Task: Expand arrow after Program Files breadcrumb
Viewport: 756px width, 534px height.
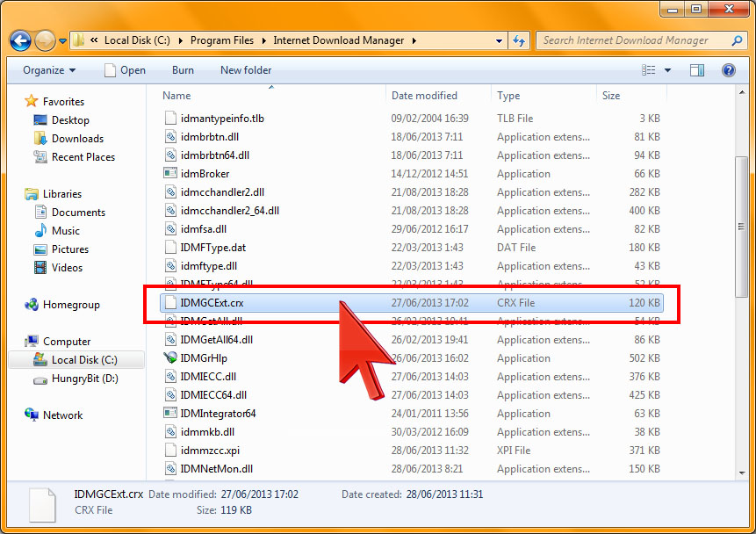Action: click(263, 41)
